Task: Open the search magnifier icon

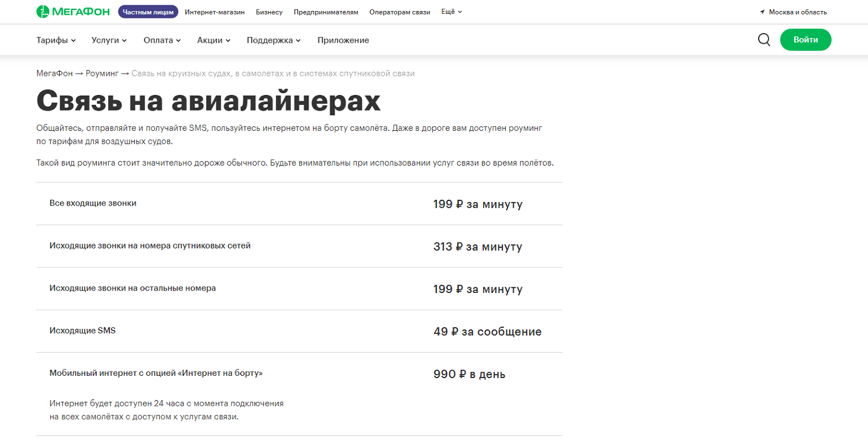Action: point(764,40)
